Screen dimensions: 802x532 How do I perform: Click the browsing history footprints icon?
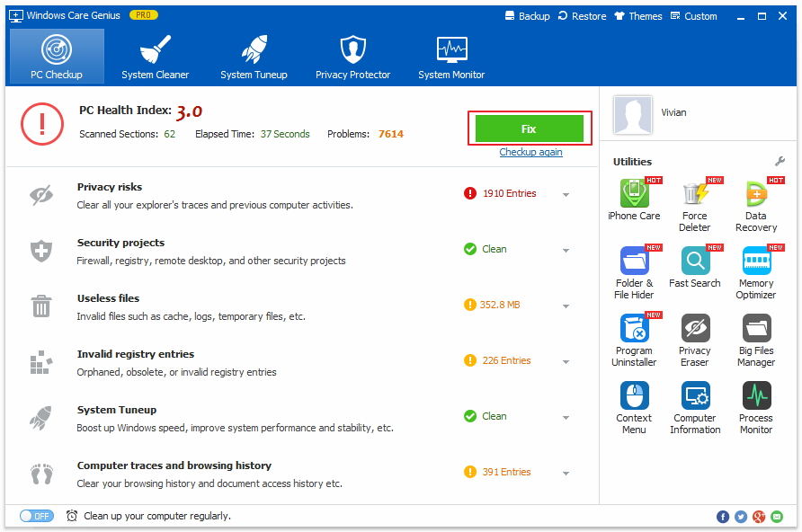point(41,474)
